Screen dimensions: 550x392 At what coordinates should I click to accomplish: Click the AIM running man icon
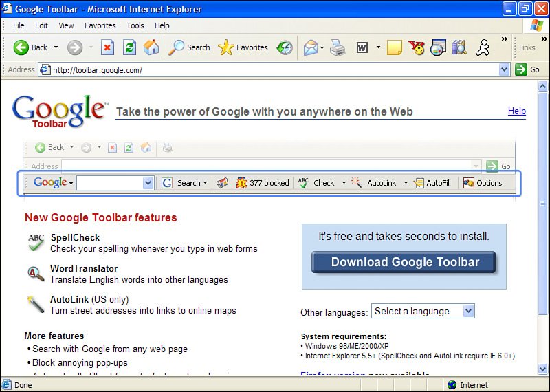click(483, 47)
